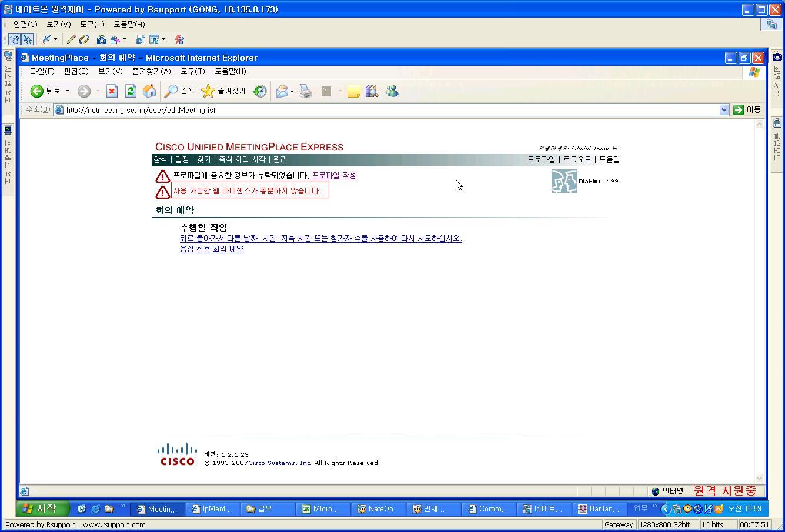Click the yellow note Discuss icon
This screenshot has height=532, width=785.
tap(353, 91)
